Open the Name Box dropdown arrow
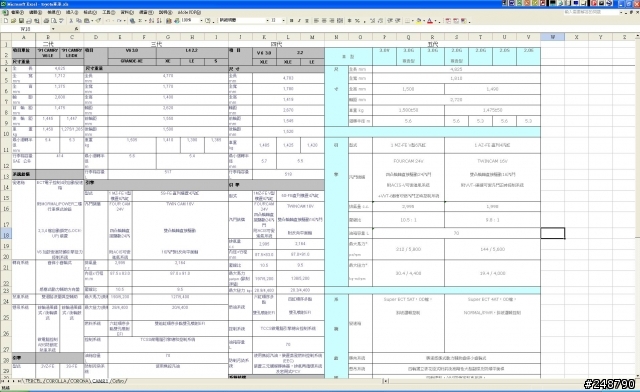 [x=53, y=29]
